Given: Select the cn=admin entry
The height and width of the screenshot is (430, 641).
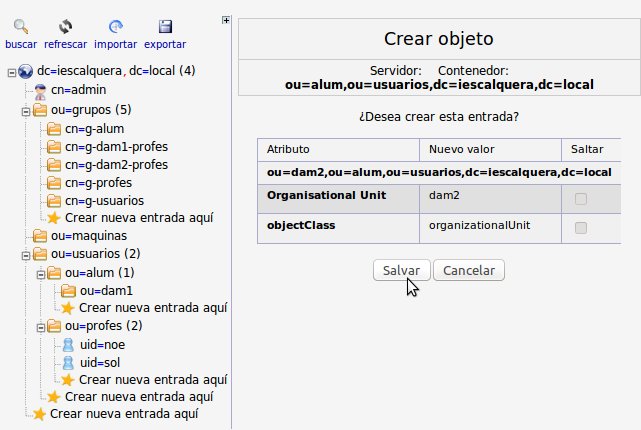Looking at the screenshot, I should click(78, 90).
